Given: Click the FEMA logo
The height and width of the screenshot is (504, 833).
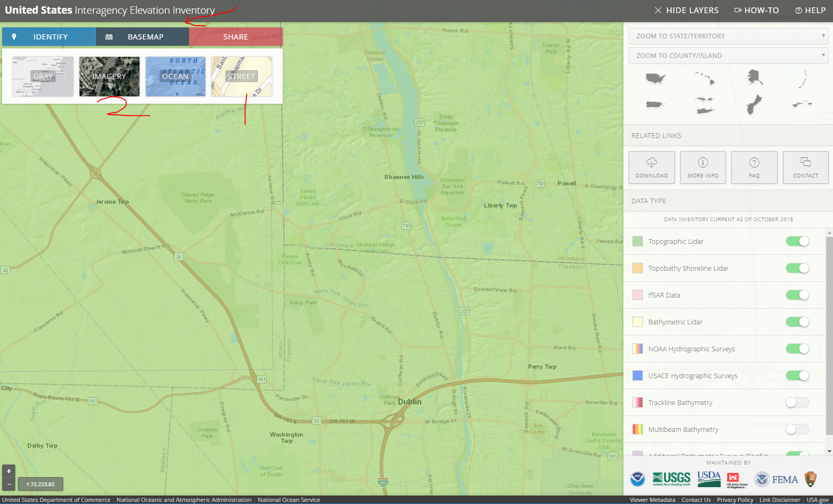Looking at the screenshot, I should click(x=776, y=479).
